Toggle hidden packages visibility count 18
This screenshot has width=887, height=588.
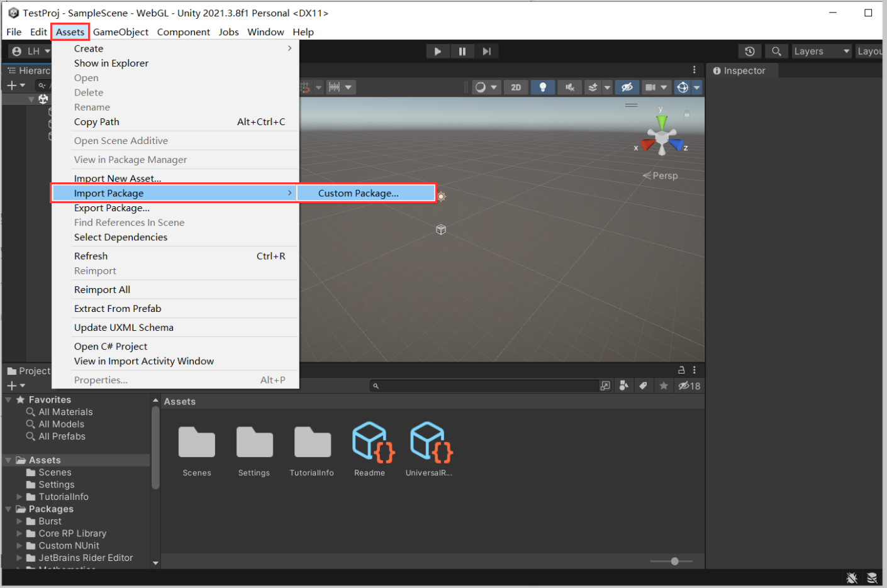point(689,386)
